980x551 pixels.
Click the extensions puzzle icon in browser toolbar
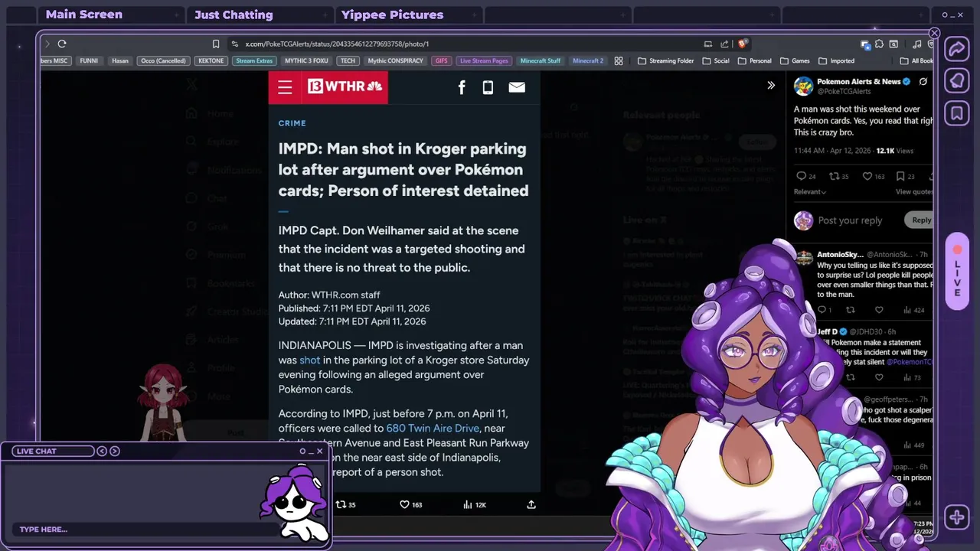pyautogui.click(x=879, y=44)
